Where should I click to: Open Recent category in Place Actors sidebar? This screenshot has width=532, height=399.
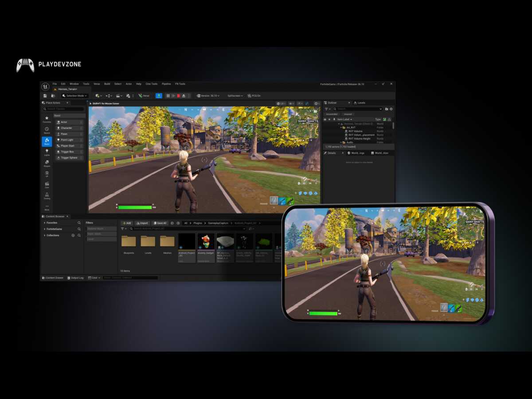47,130
